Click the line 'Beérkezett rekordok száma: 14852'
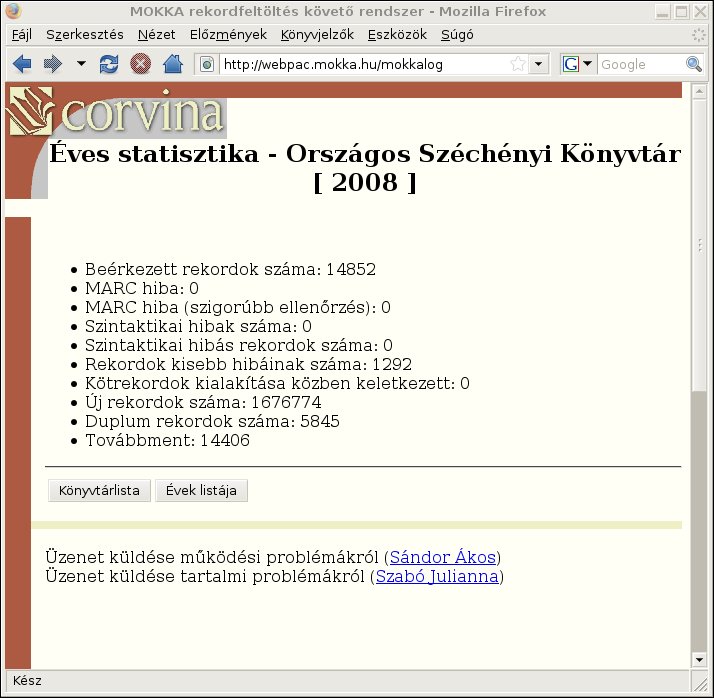Screen dimensions: 714x698 pyautogui.click(x=230, y=269)
